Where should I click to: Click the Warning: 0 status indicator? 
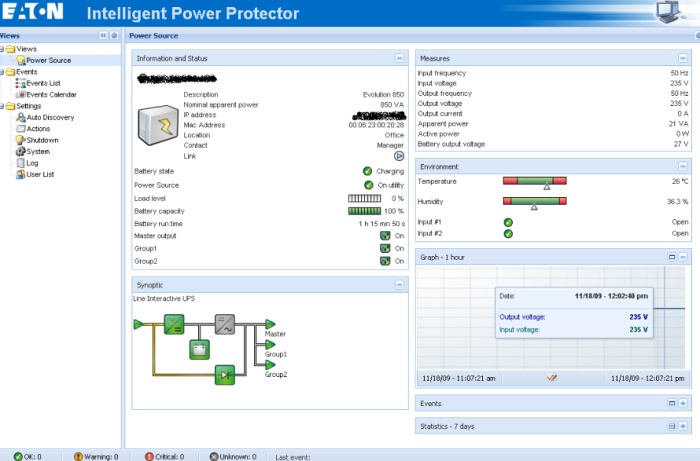(96, 457)
